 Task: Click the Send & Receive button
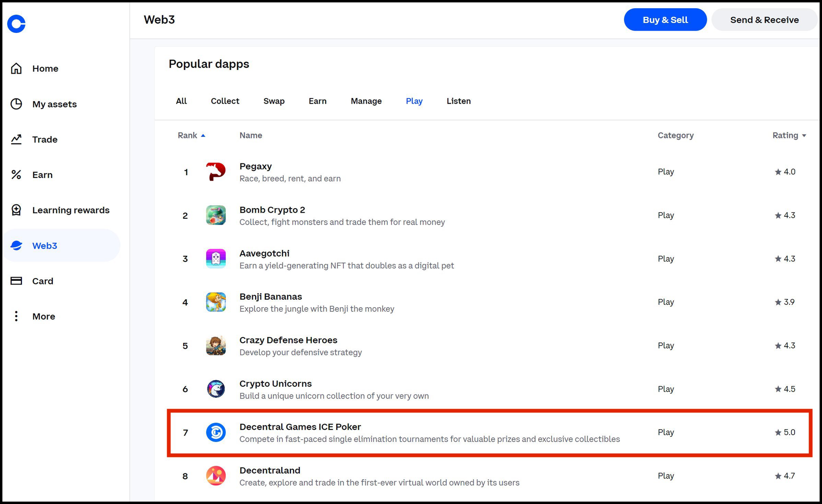tap(764, 19)
